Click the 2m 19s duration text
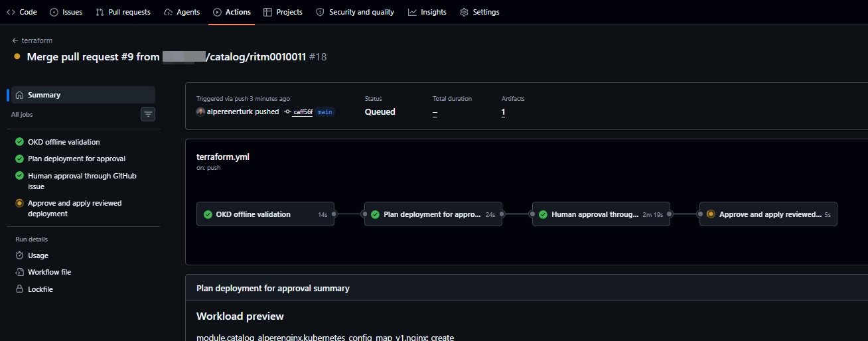The image size is (868, 341). tap(653, 215)
